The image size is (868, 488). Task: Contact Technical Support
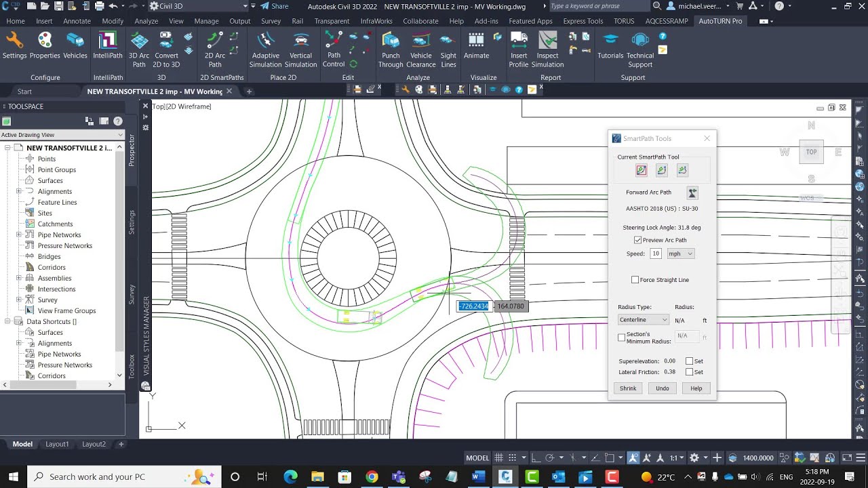[640, 50]
